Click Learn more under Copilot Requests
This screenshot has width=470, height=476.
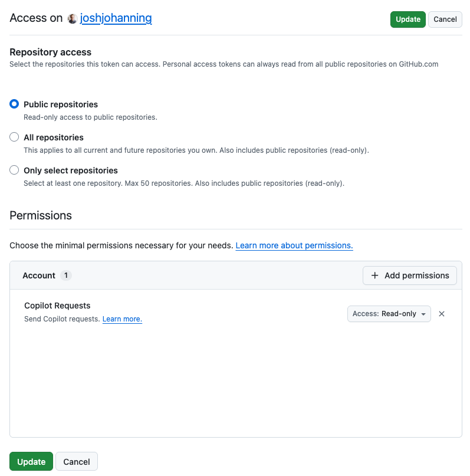[x=122, y=319]
